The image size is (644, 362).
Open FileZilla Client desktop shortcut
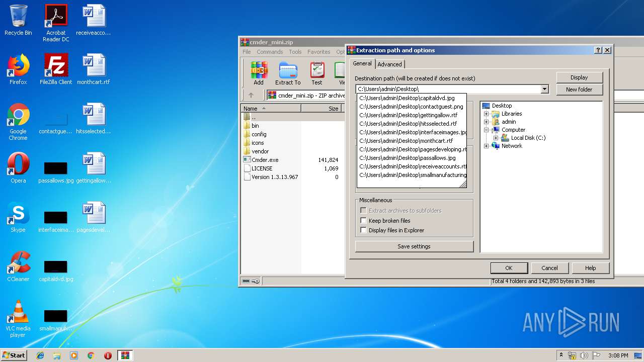56,69
